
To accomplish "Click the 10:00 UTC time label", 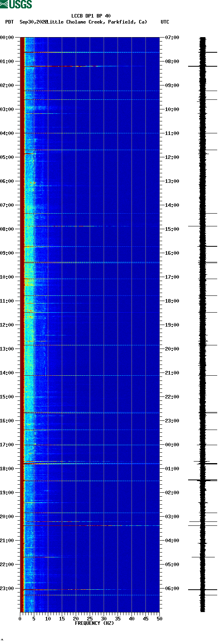I will click(x=172, y=109).
